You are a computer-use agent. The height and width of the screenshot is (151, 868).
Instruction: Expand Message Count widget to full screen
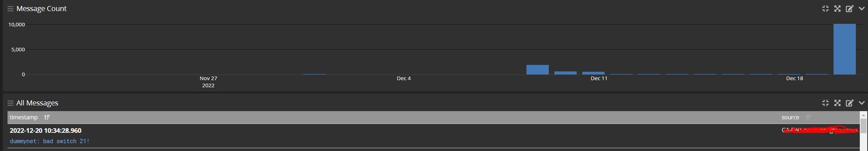(x=838, y=9)
